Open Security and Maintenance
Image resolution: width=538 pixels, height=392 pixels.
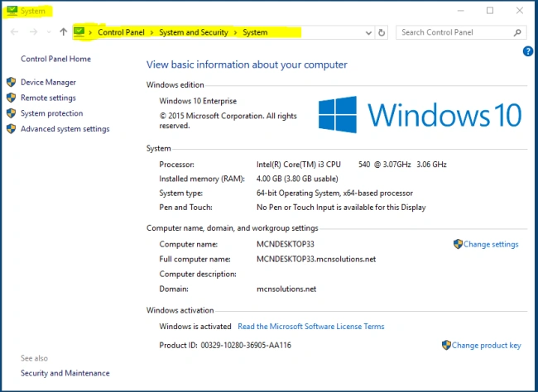(x=65, y=373)
